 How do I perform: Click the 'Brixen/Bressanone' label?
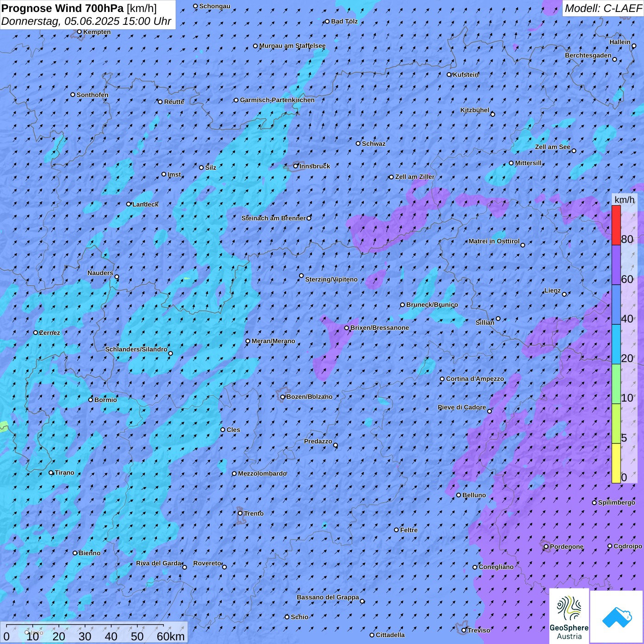[379, 328]
